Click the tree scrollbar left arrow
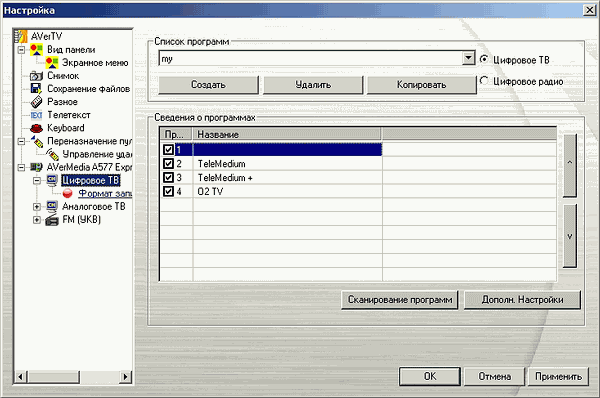 [20, 377]
